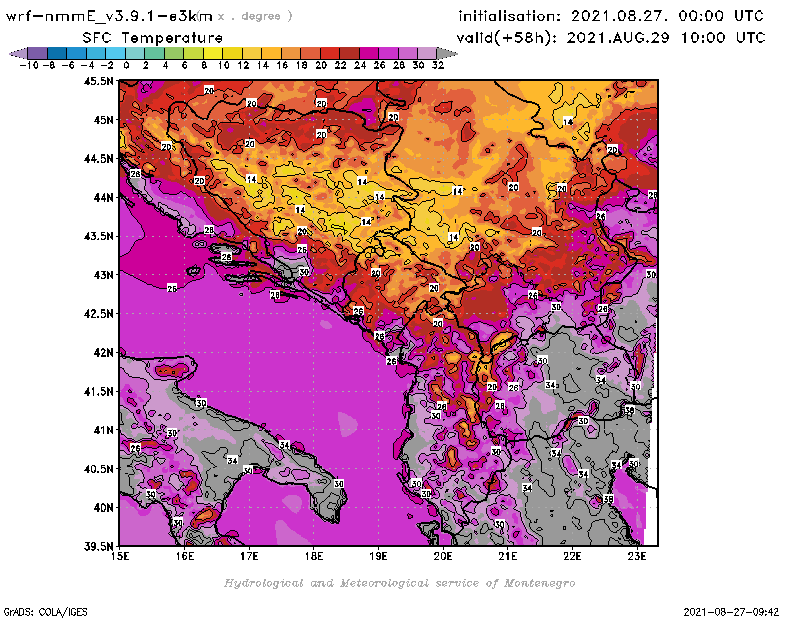800x618 pixels.
Task: Click the '15E' longitude label
Action: [119, 556]
